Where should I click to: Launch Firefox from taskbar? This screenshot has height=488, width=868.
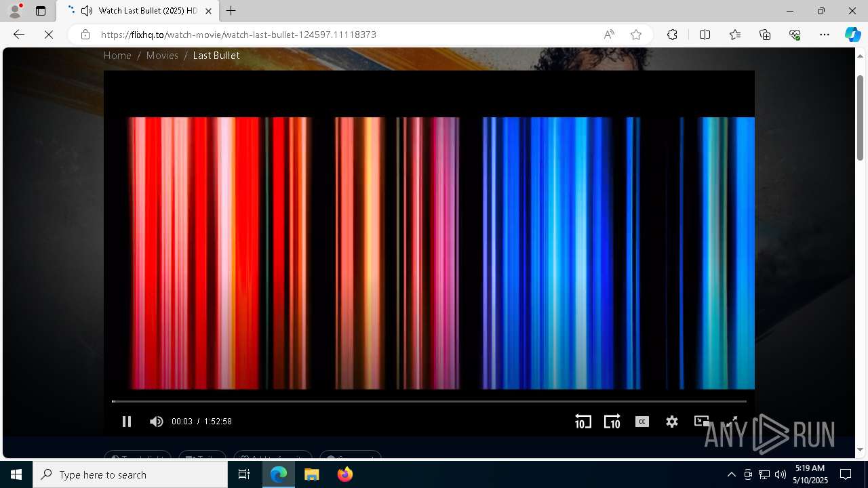point(344,474)
